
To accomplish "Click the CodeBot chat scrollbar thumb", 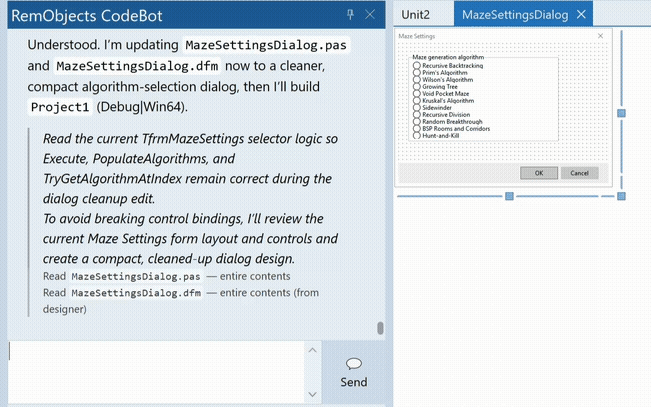I will pos(380,328).
